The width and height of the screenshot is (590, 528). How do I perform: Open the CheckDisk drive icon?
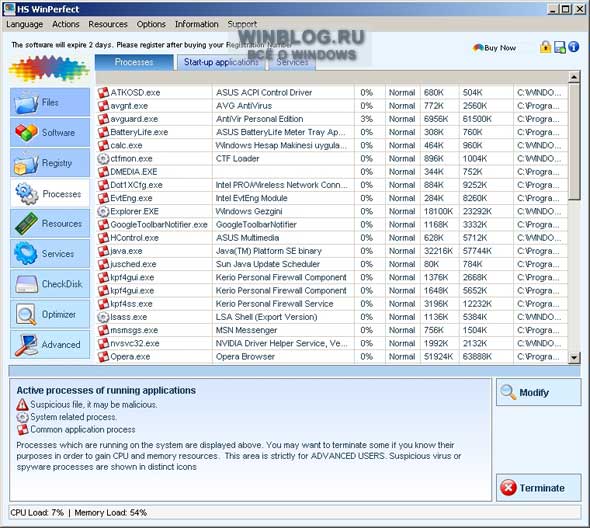coord(26,284)
